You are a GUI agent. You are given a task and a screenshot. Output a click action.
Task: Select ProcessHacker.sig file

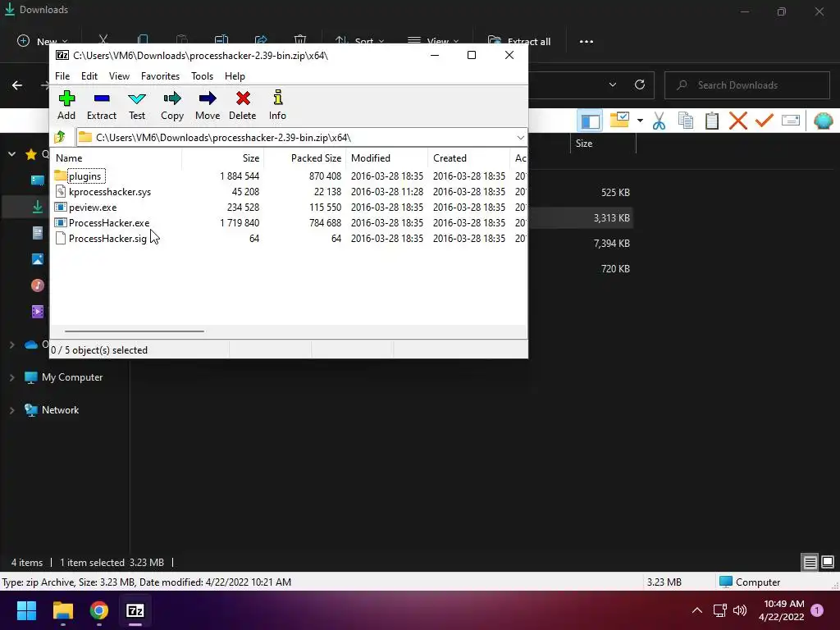[x=107, y=239]
